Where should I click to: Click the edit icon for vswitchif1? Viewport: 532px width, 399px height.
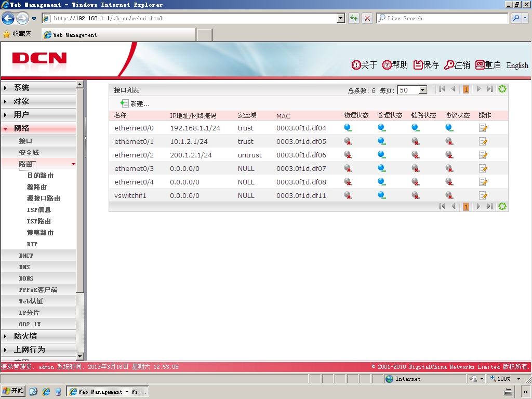(x=483, y=195)
